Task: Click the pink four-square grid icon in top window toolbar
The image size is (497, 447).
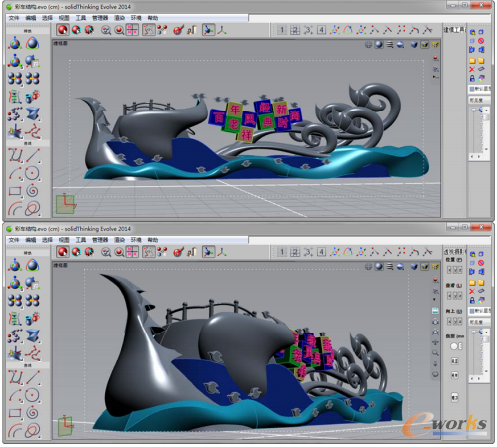Action: [x=132, y=30]
